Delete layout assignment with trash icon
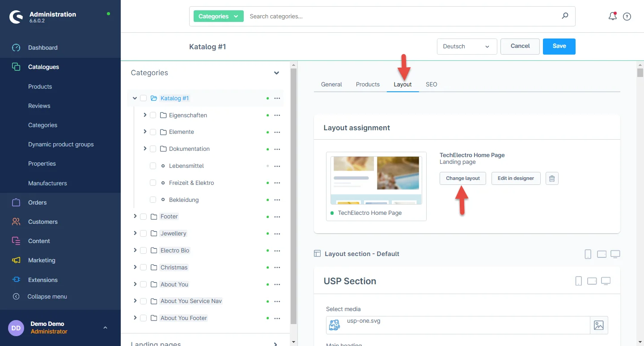The height and width of the screenshot is (346, 644). point(552,179)
